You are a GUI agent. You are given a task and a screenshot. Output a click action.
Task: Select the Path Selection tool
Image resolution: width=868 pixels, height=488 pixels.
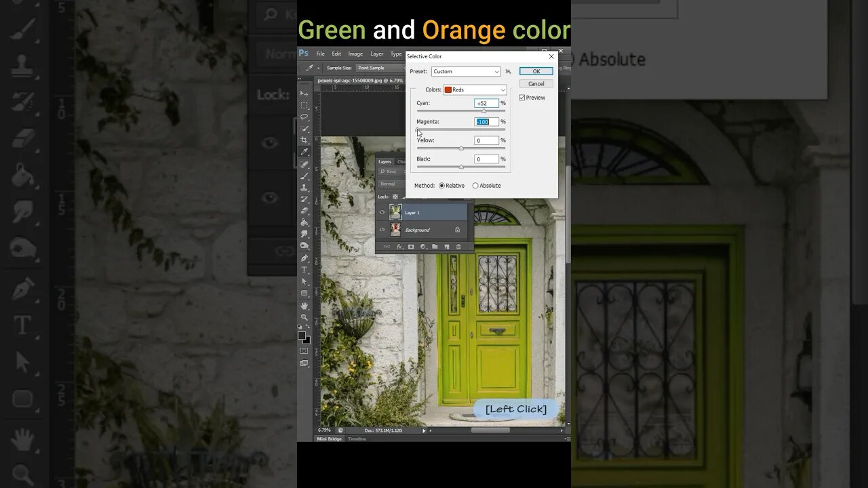[304, 281]
